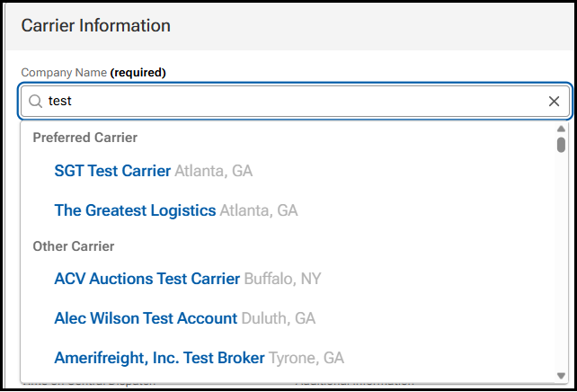Clear the Company Name search text
The height and width of the screenshot is (392, 577).
(554, 102)
